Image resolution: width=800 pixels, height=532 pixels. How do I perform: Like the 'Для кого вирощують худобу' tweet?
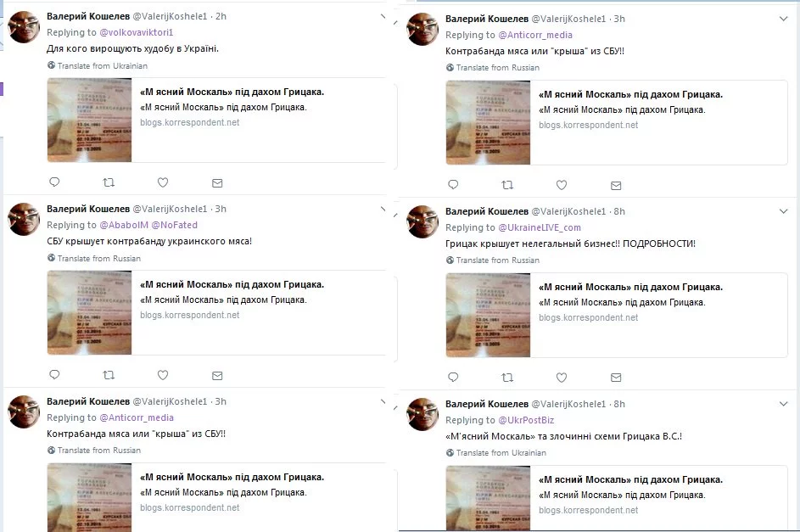(163, 182)
